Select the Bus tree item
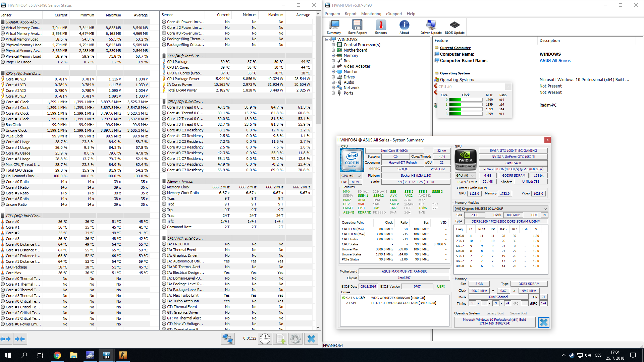 [347, 61]
